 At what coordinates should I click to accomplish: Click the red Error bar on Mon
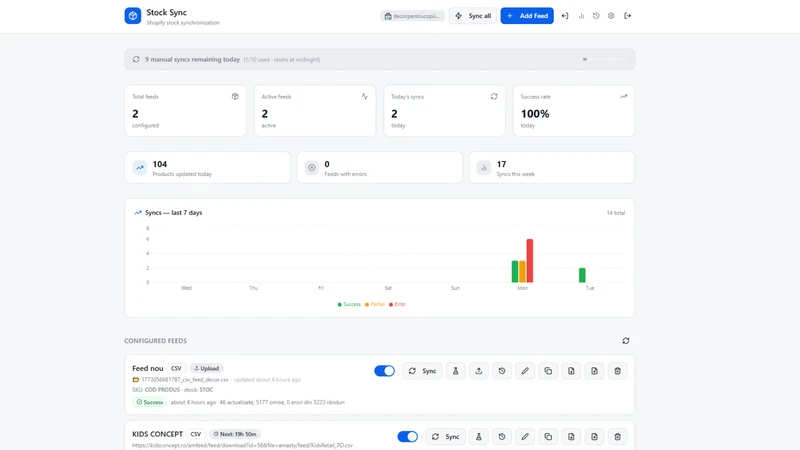[x=530, y=260]
